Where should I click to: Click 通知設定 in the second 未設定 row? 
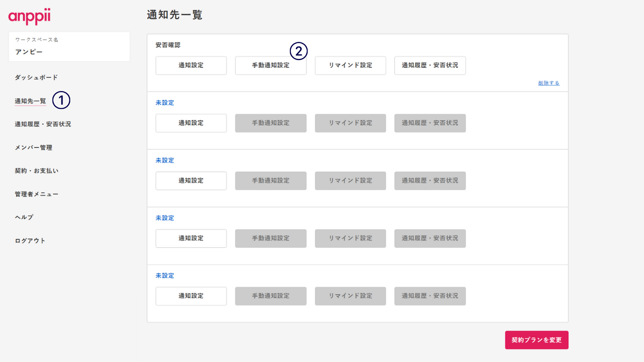coord(191,181)
